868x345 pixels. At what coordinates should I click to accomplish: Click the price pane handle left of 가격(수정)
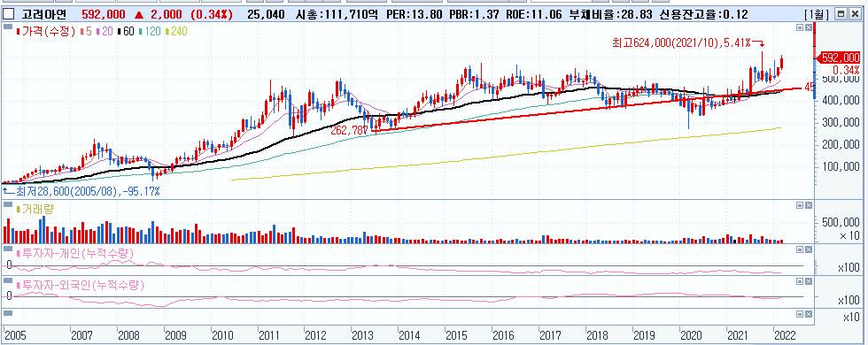[x=8, y=27]
